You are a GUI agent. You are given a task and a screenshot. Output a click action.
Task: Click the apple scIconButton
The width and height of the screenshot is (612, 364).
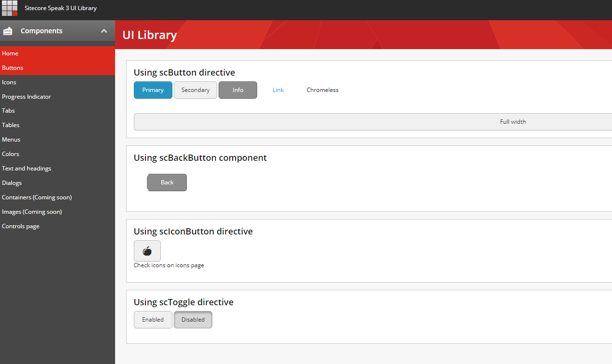pos(147,250)
